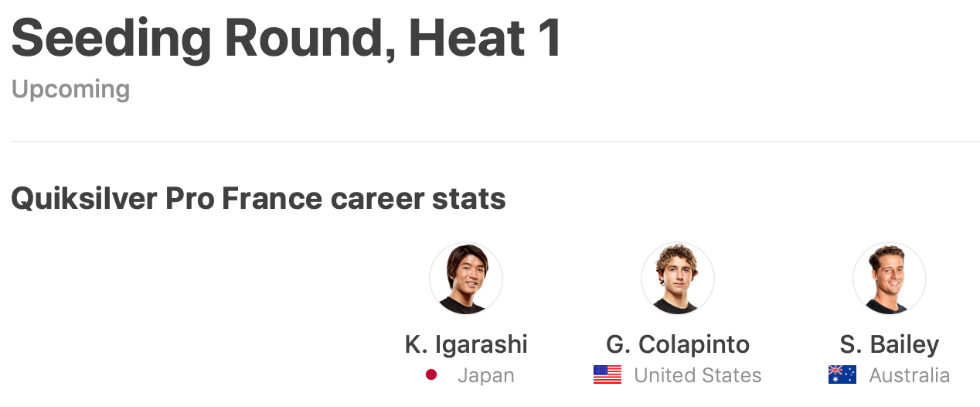Click the Japan flag icon
The image size is (980, 407).
coord(431,375)
